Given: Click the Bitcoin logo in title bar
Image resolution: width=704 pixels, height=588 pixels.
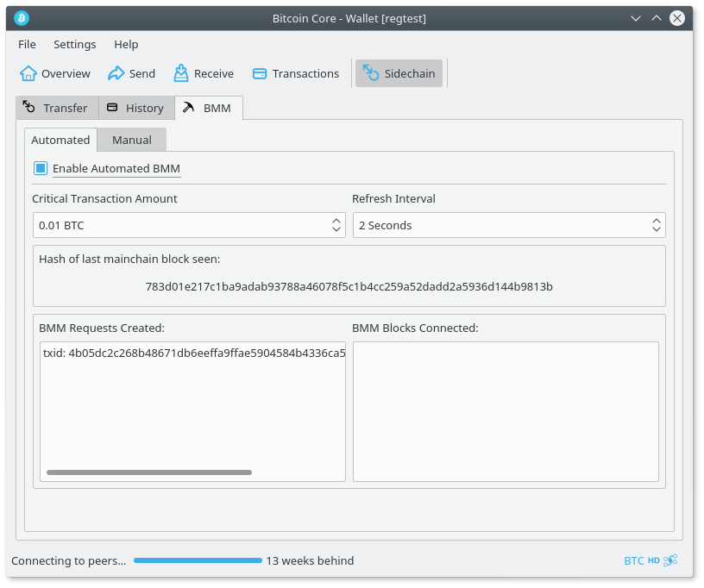Looking at the screenshot, I should coord(21,18).
